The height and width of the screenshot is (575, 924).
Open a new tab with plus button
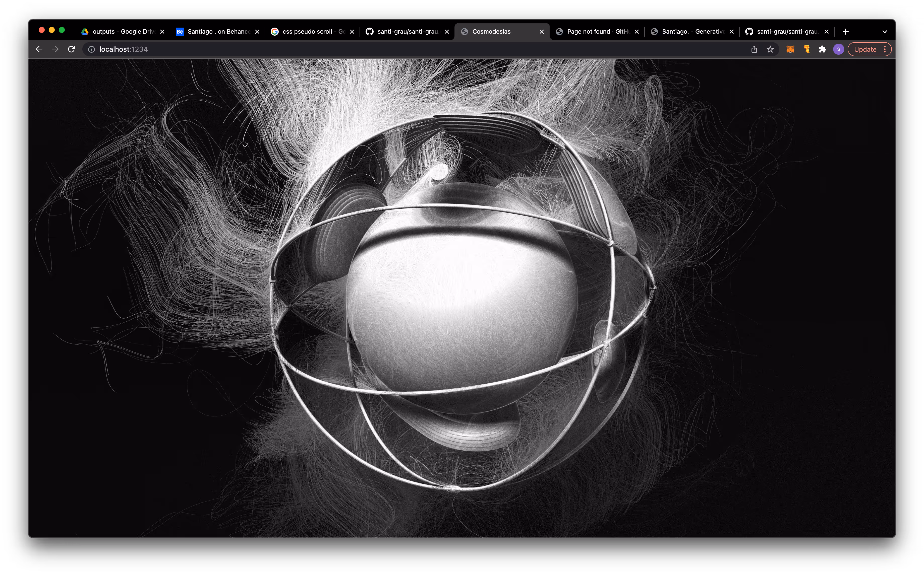[x=845, y=32]
